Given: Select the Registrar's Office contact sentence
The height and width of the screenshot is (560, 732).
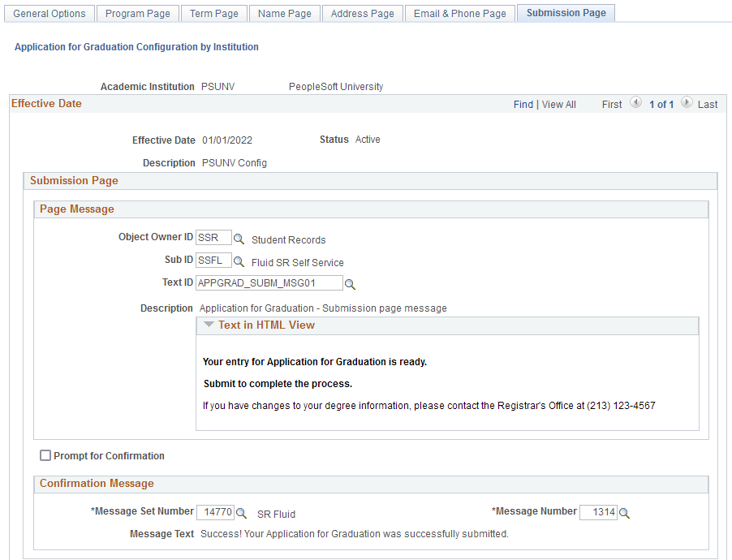Looking at the screenshot, I should click(x=429, y=406).
